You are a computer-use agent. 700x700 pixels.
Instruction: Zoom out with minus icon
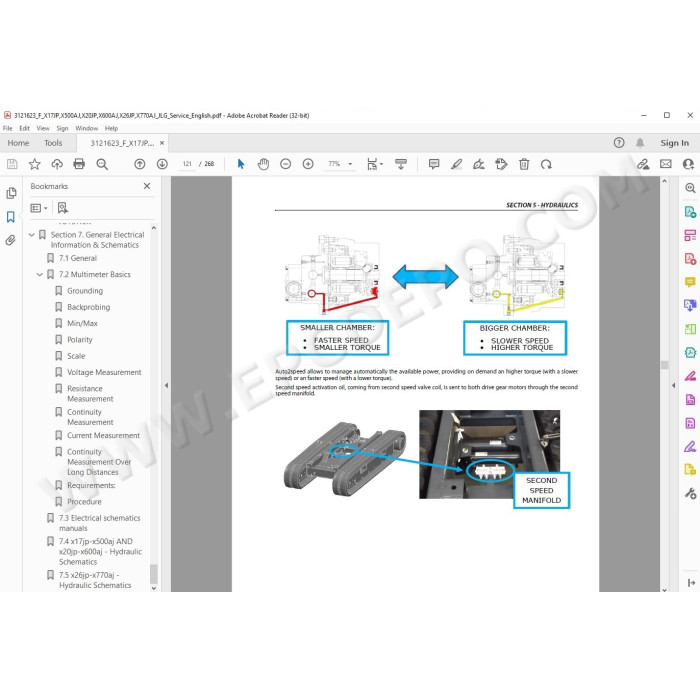point(286,164)
